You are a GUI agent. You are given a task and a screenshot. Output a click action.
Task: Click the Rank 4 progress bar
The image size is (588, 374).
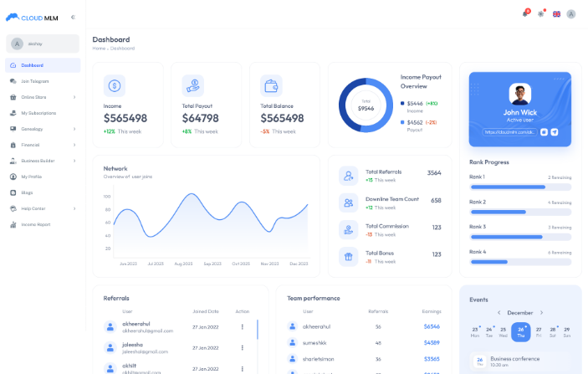click(520, 262)
